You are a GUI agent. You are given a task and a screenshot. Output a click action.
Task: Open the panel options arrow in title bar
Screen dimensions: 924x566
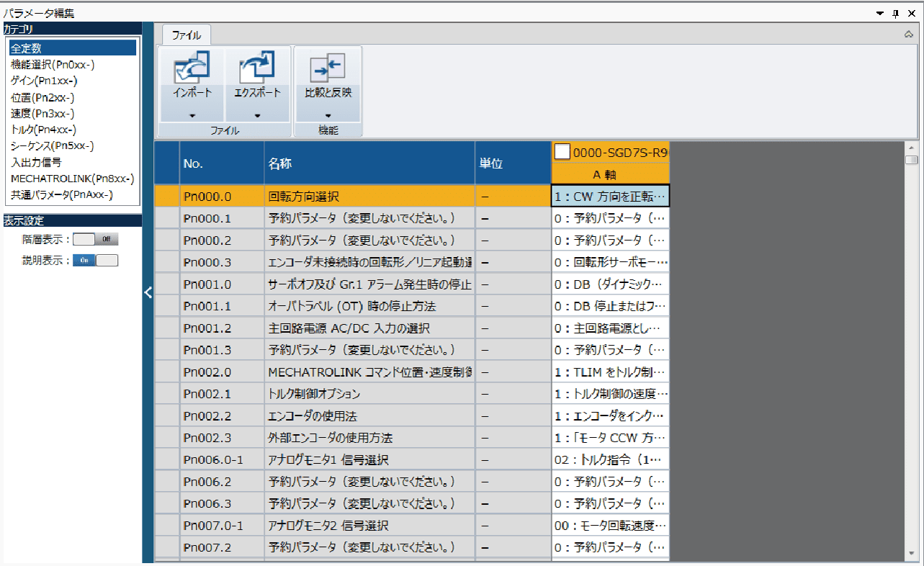tap(880, 13)
